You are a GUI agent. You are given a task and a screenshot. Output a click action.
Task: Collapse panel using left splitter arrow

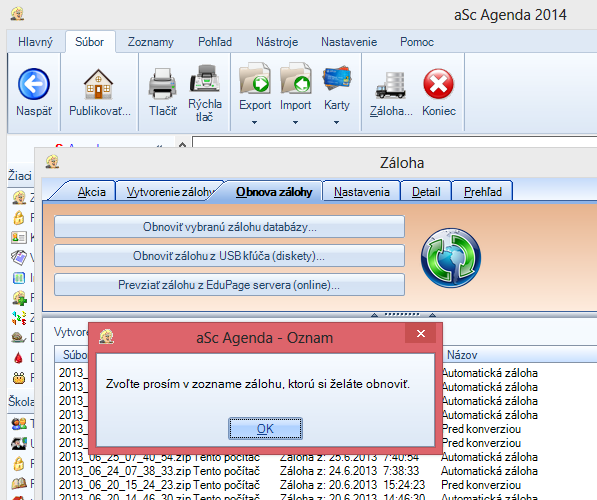coord(375,315)
